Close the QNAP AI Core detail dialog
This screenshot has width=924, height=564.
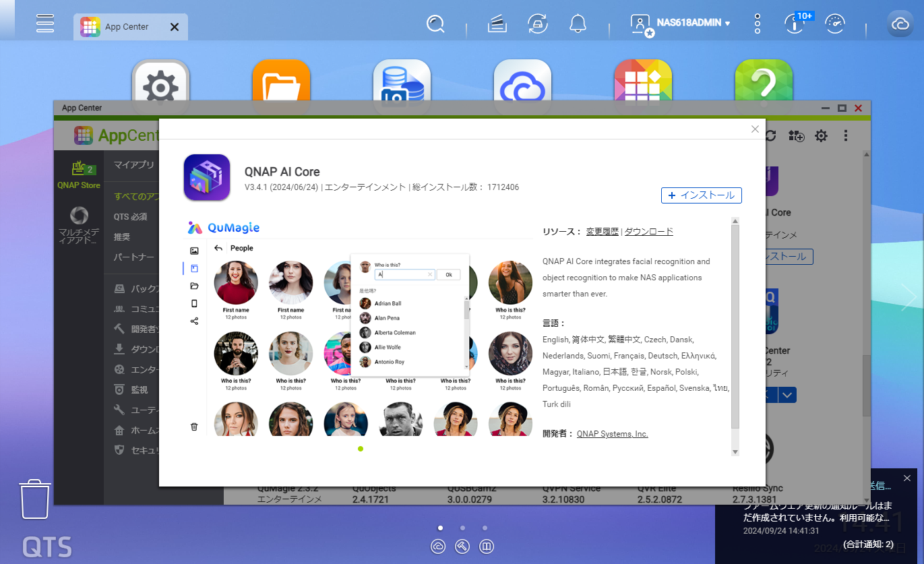(755, 129)
